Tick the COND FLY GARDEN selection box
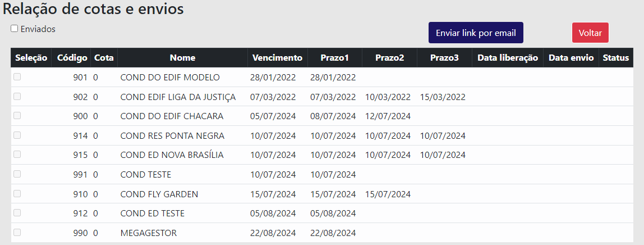The height and width of the screenshot is (245, 644). click(17, 194)
